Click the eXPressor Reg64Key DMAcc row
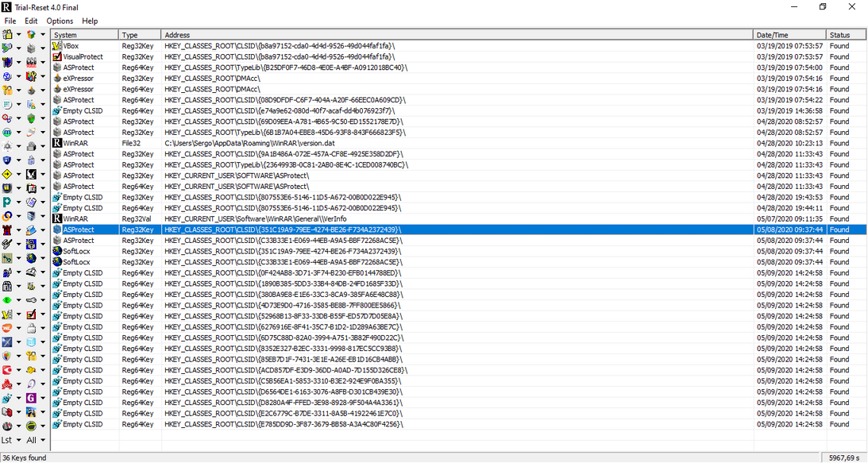The image size is (868, 463). tap(458, 89)
